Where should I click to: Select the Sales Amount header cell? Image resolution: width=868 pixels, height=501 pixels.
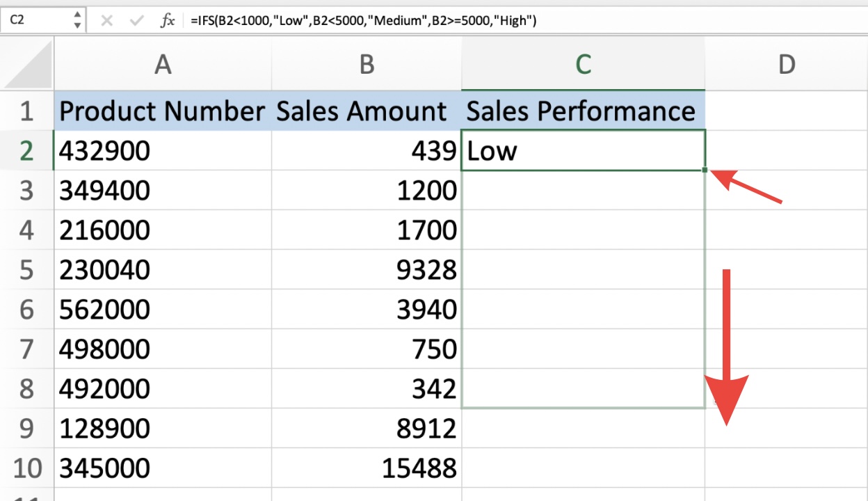[x=367, y=111]
